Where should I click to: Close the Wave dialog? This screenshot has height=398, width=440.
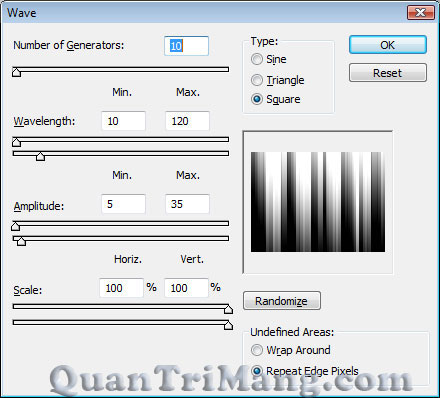(421, 13)
